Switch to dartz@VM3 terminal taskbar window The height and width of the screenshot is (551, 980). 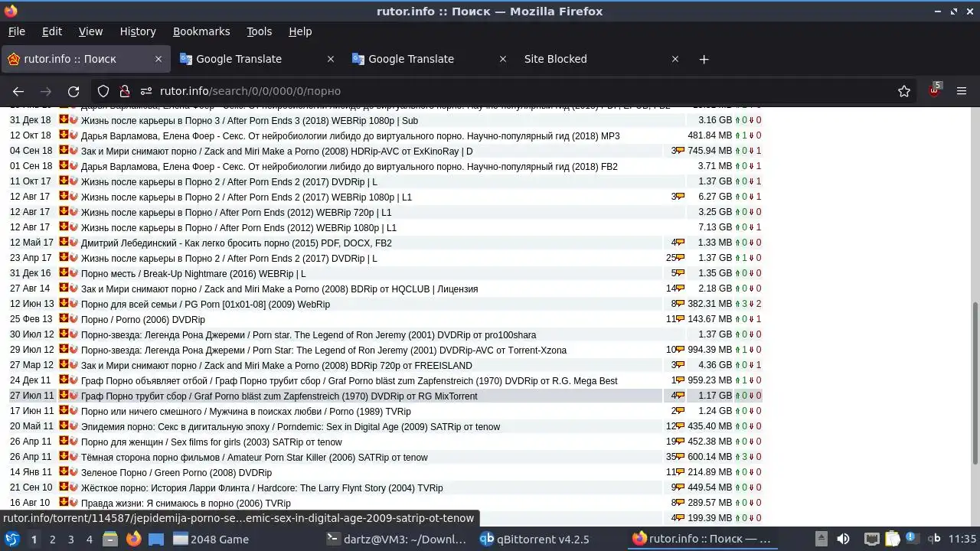click(397, 539)
